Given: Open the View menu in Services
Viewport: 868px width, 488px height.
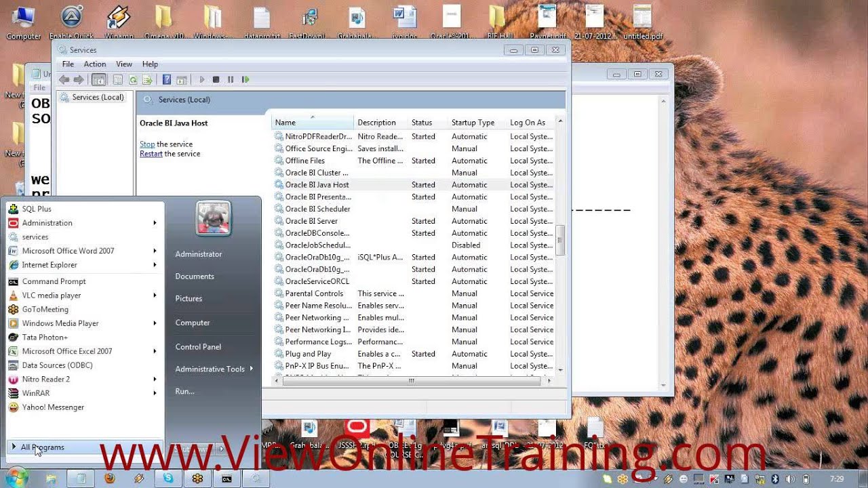Looking at the screenshot, I should pos(124,64).
